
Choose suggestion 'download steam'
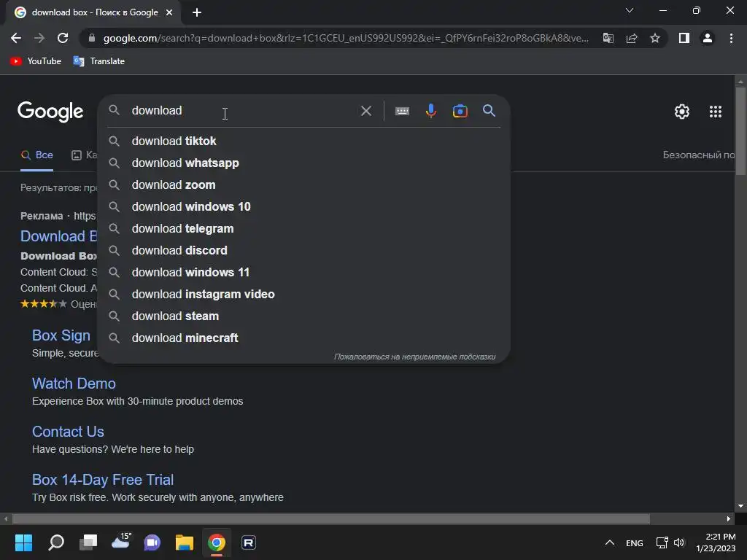[304, 316]
